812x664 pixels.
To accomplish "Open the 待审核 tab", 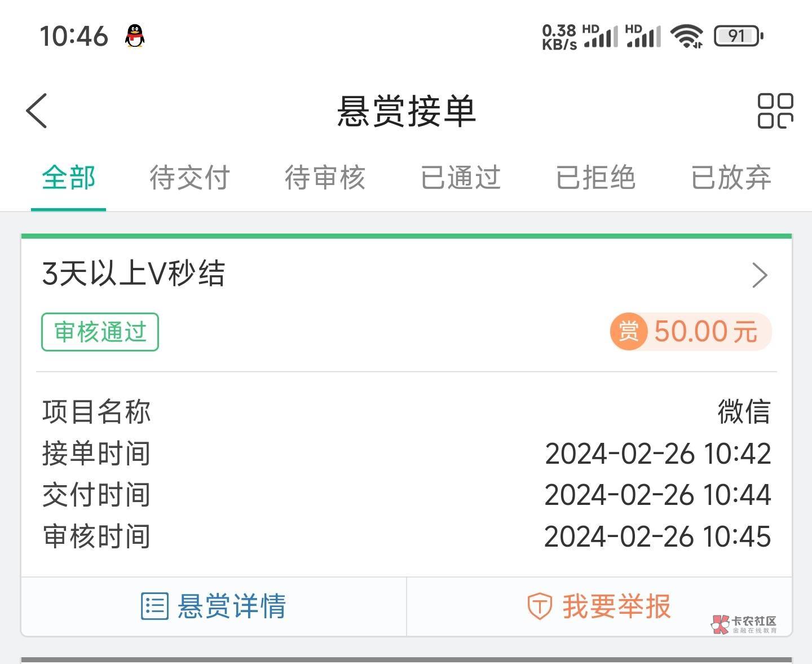I will [x=325, y=178].
